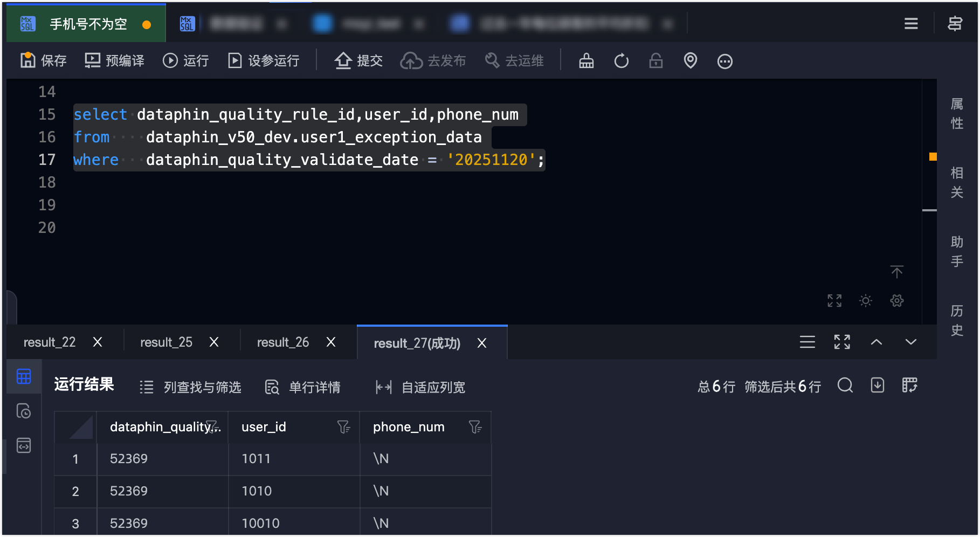Click the format code broom icon
This screenshot has width=980, height=537.
click(x=586, y=61)
